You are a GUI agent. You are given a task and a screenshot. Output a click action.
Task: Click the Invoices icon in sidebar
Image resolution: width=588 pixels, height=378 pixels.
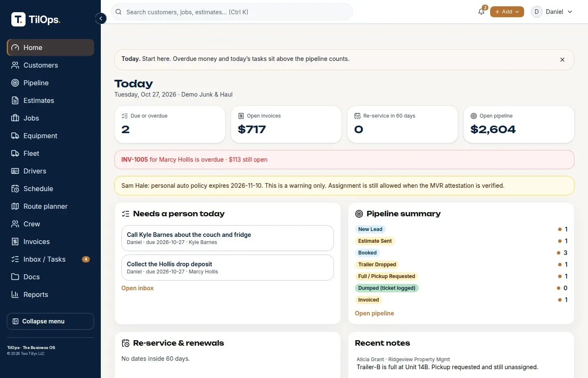[x=15, y=241]
